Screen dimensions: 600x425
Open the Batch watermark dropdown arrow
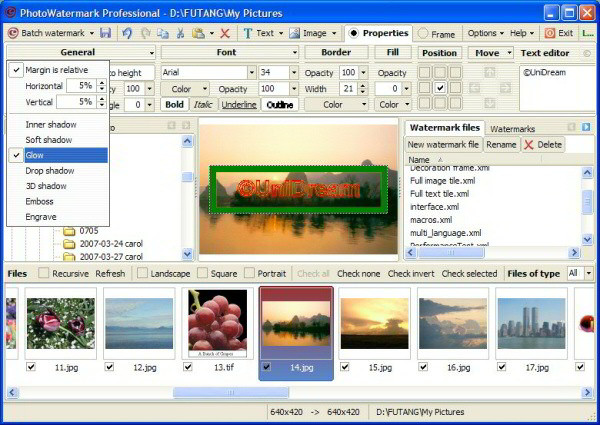(92, 34)
